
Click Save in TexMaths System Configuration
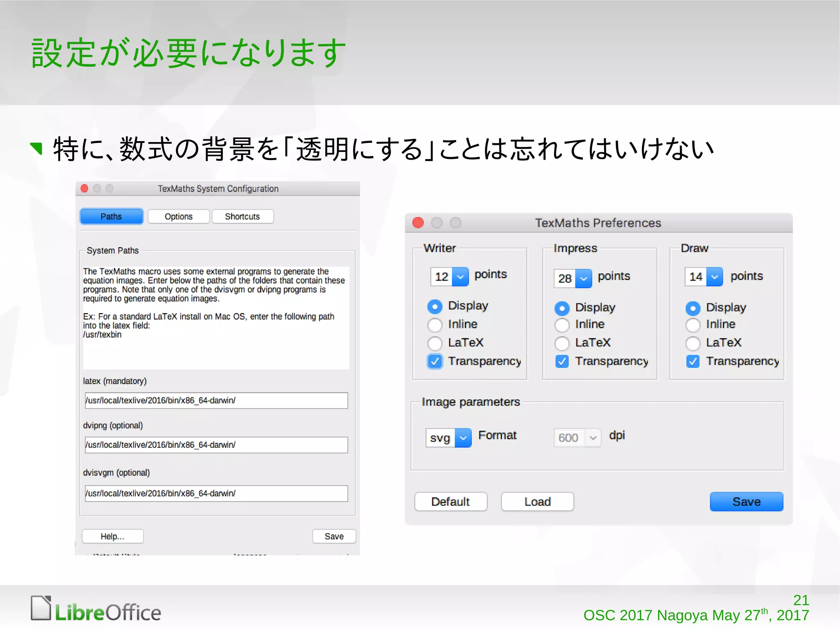334,536
